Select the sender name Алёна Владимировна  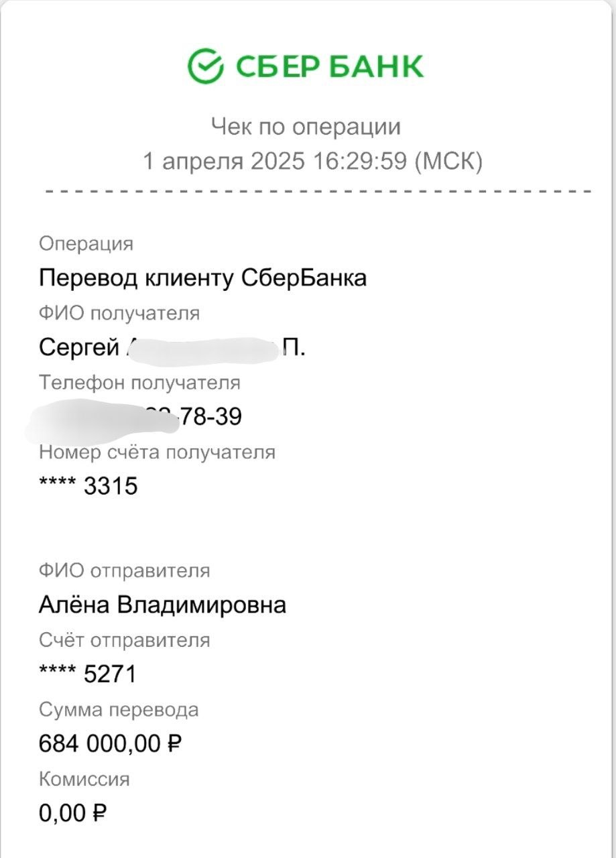(x=162, y=605)
